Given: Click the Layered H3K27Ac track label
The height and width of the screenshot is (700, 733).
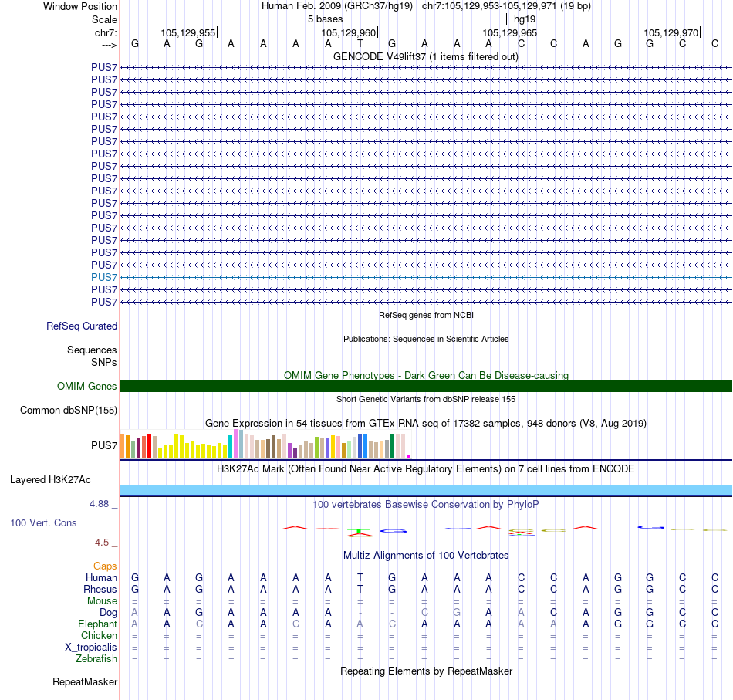Looking at the screenshot, I should tap(50, 480).
